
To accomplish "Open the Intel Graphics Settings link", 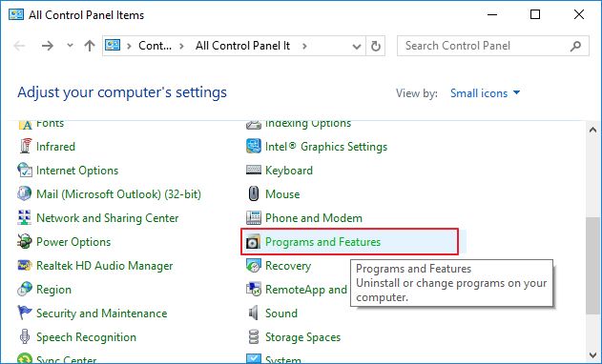I will [x=326, y=147].
